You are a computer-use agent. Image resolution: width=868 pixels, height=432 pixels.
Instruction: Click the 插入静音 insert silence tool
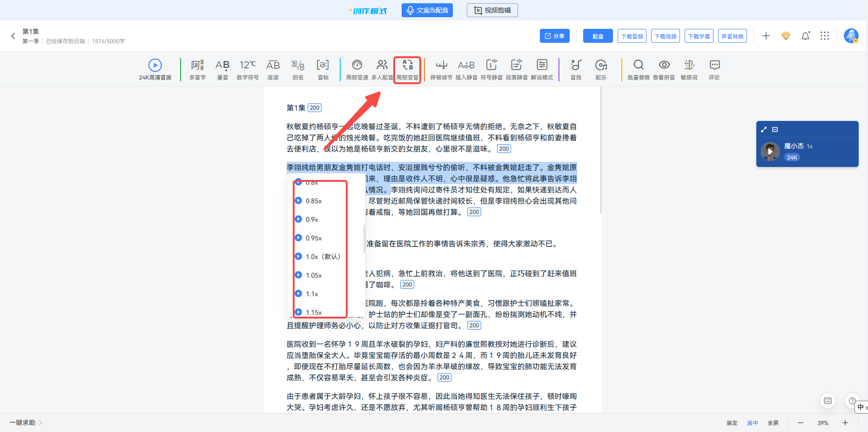466,69
